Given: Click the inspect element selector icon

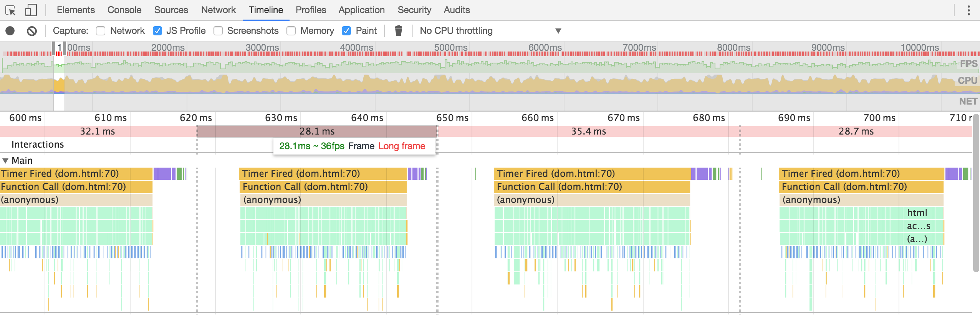Looking at the screenshot, I should (x=11, y=10).
